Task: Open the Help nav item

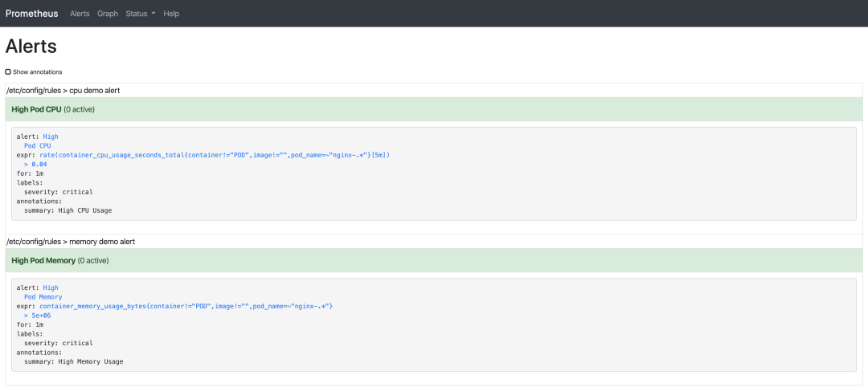Action: point(171,14)
